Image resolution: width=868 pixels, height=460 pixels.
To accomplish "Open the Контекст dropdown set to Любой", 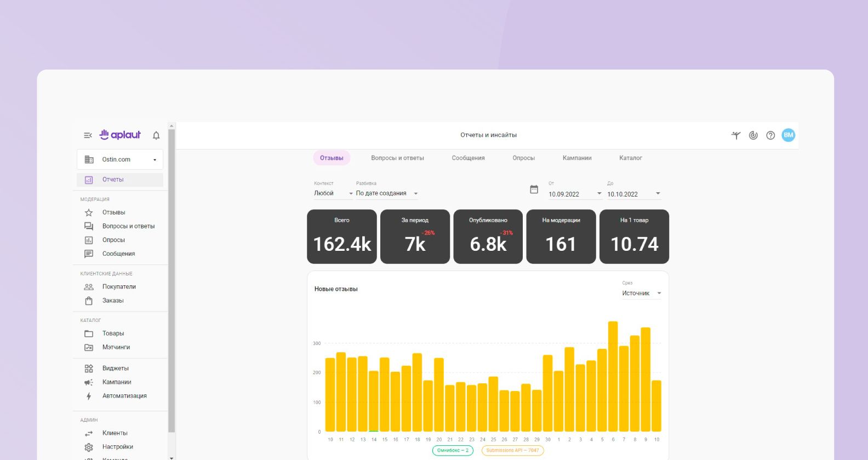I will pos(333,193).
